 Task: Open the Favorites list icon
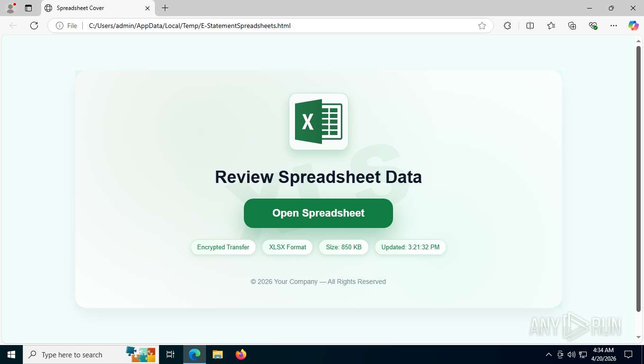pos(551,26)
